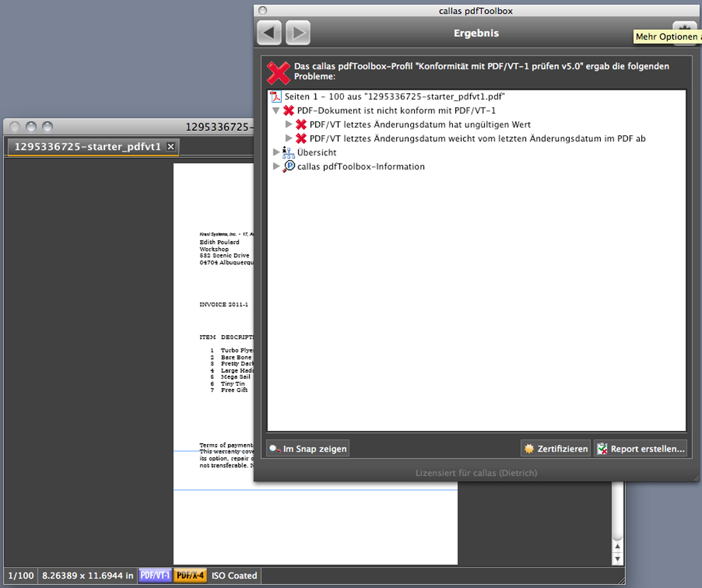
Task: Click the PDF file icon beside Seiten 1 - 100
Action: coord(276,97)
